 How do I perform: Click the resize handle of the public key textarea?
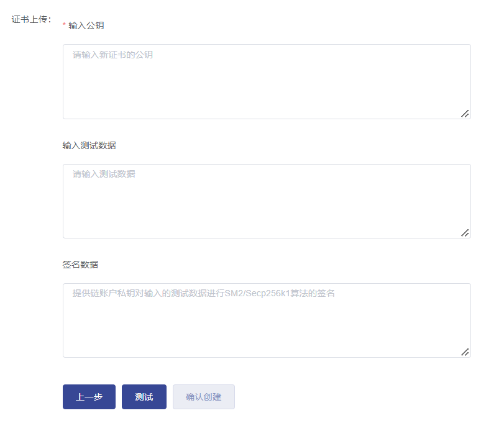coord(467,114)
